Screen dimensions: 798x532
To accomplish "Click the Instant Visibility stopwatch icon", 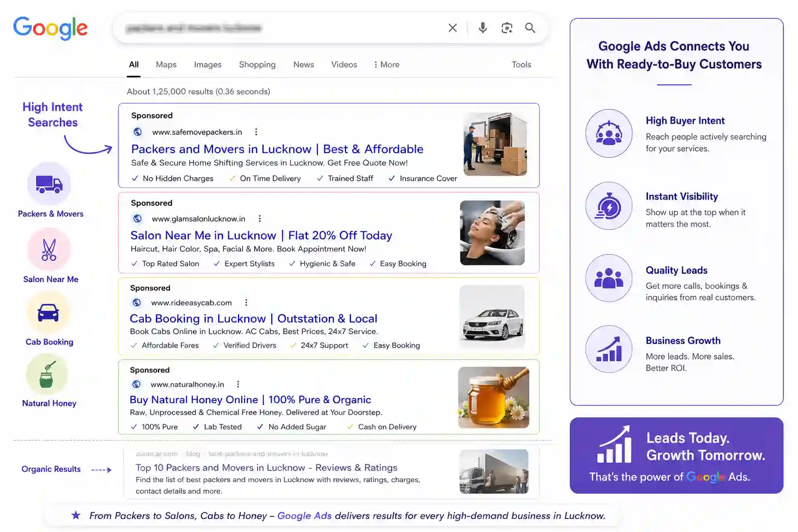I will (x=609, y=206).
